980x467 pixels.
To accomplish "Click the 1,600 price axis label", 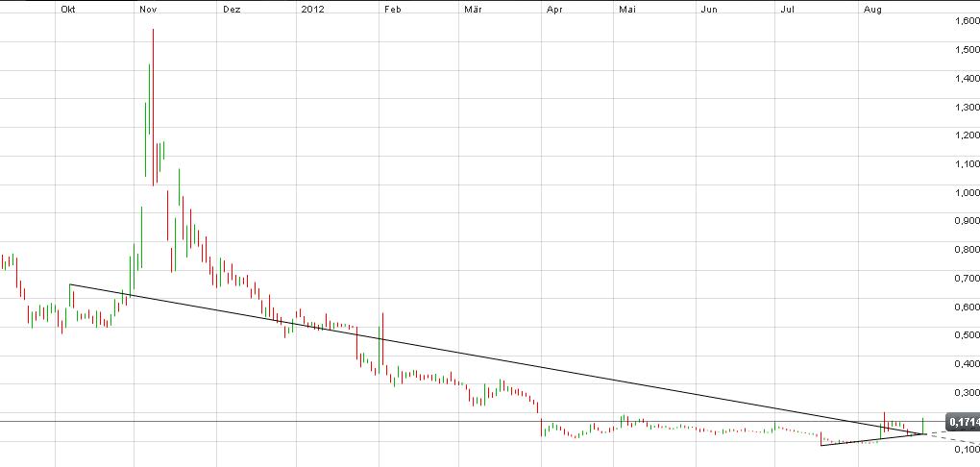I will (x=962, y=21).
